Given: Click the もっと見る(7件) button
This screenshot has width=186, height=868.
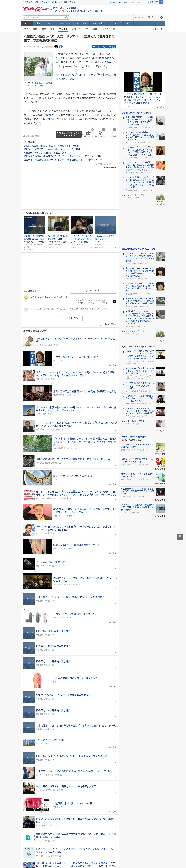Looking at the screenshot, I should point(70,318).
